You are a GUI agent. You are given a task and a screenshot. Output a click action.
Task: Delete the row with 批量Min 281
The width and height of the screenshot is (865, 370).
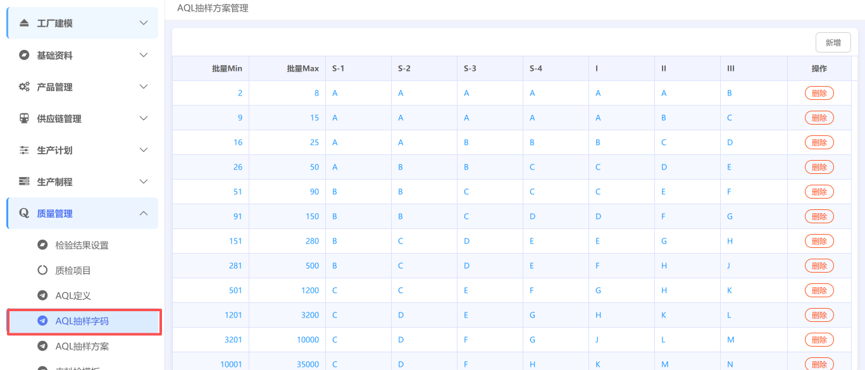pos(819,266)
